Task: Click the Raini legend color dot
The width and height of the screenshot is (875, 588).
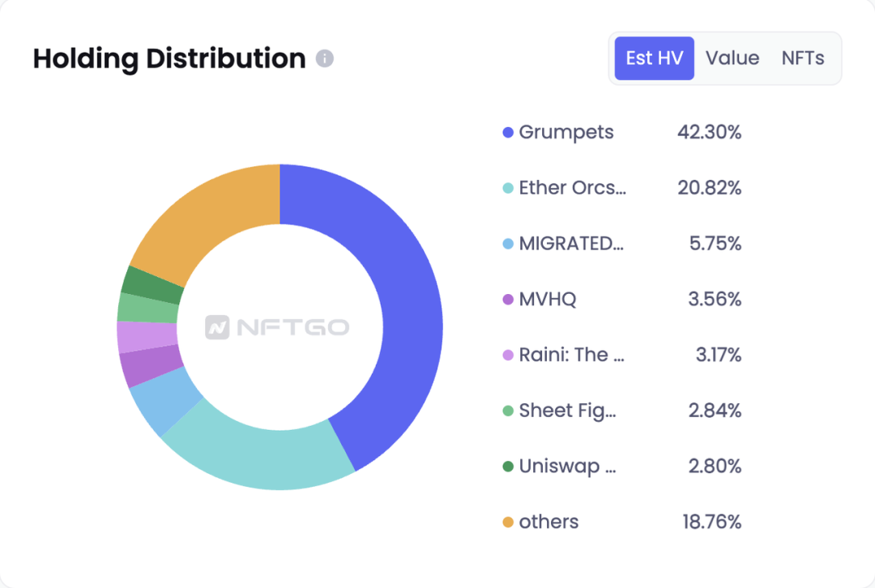Action: tap(508, 355)
